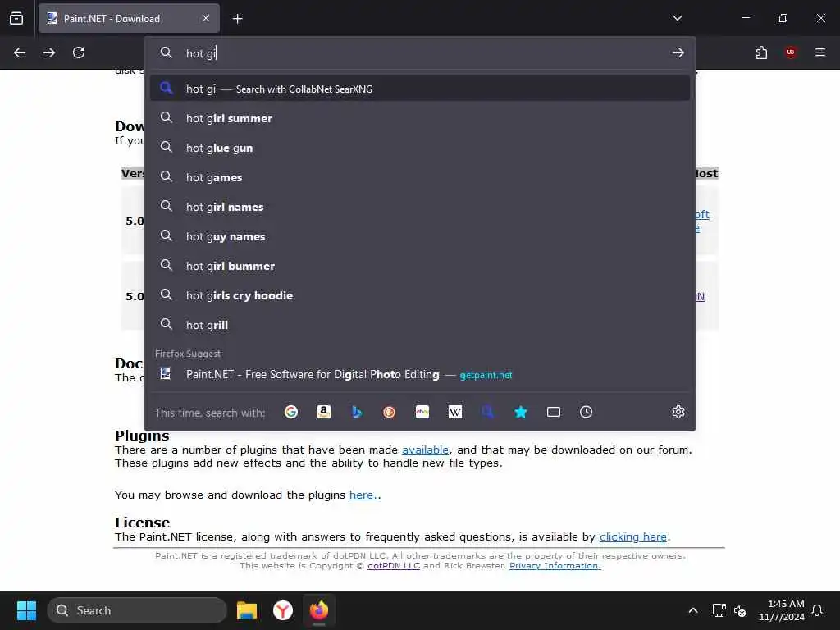Search this time with Bing icon

357,412
